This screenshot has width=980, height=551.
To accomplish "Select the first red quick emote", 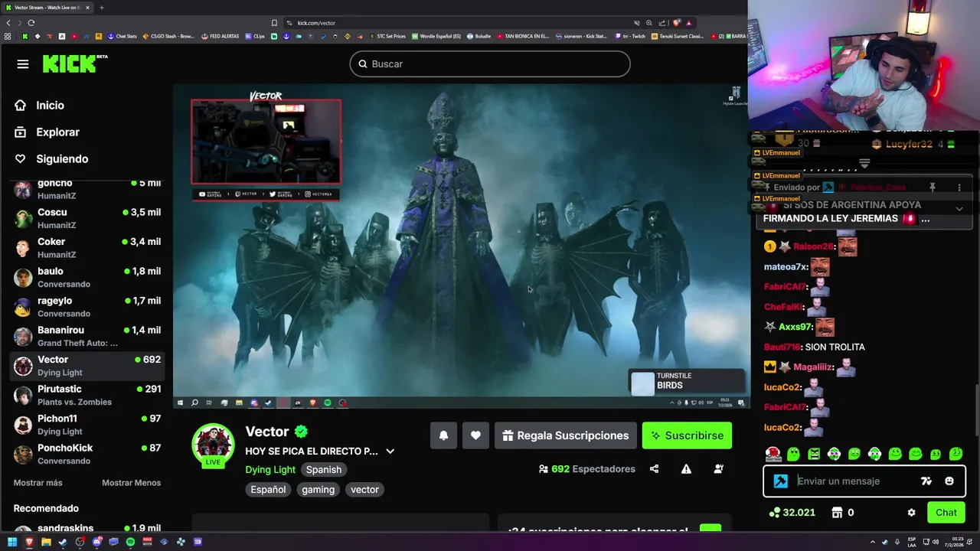I will (773, 454).
